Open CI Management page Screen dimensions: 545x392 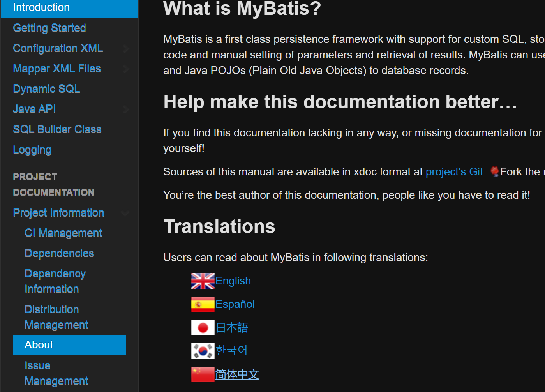pyautogui.click(x=63, y=233)
